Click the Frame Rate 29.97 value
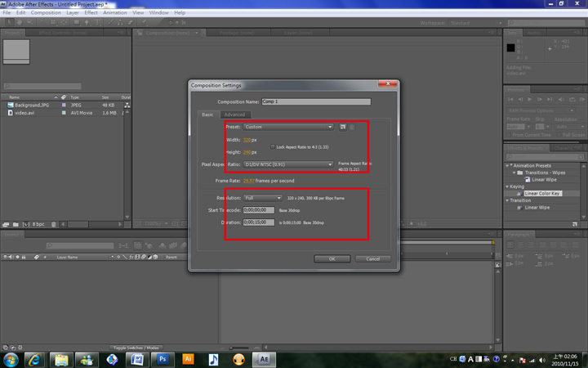This screenshot has width=588, height=368. 248,181
